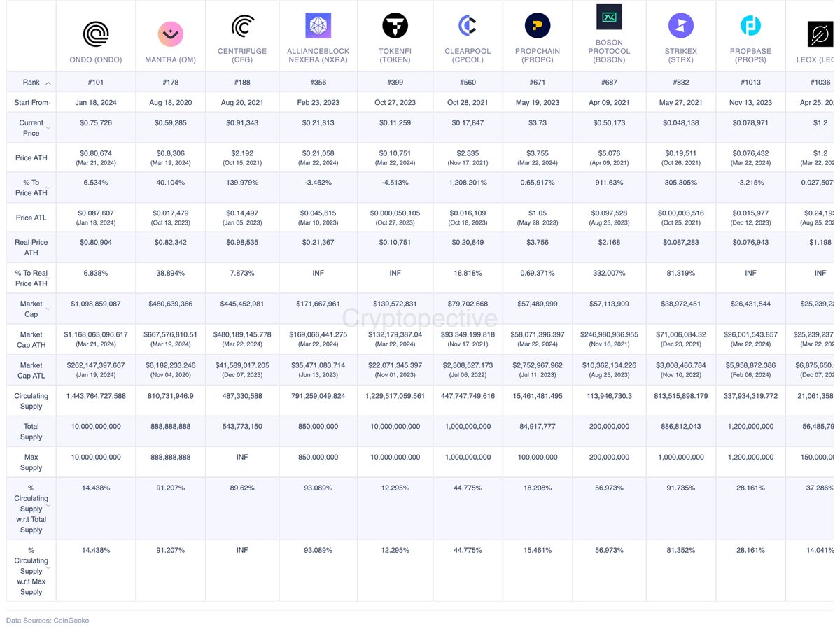Click StrikeX's 81.352% max supply cell
The height and width of the screenshot is (636, 840).
click(680, 550)
